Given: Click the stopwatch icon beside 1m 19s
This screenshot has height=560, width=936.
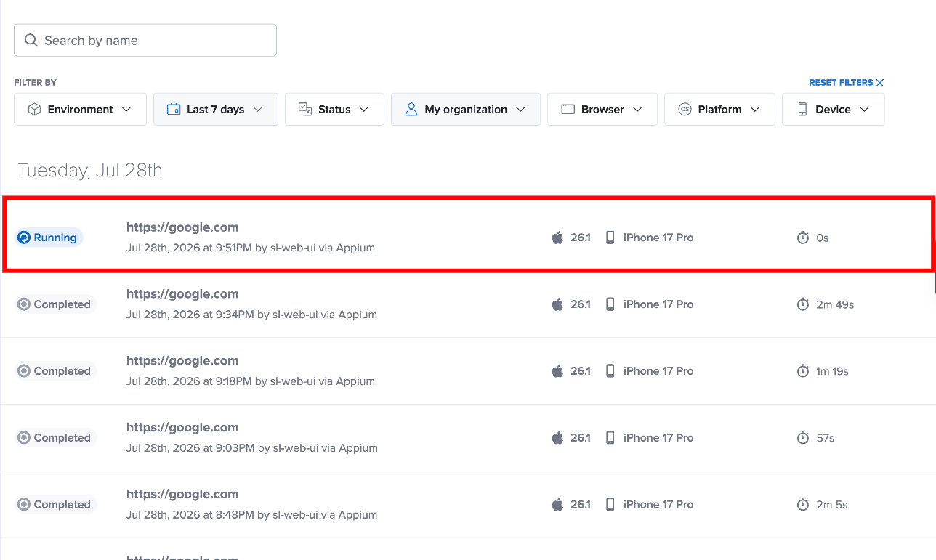Looking at the screenshot, I should pos(803,371).
